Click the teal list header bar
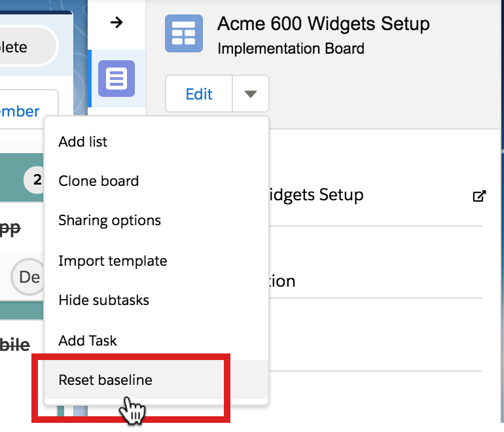The width and height of the screenshot is (504, 432). click(x=22, y=177)
